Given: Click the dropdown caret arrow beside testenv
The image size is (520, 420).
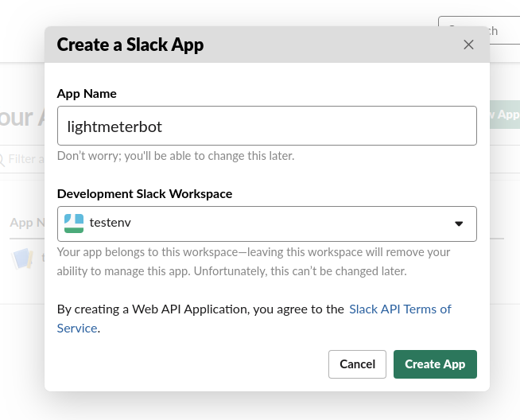Looking at the screenshot, I should coord(459,224).
